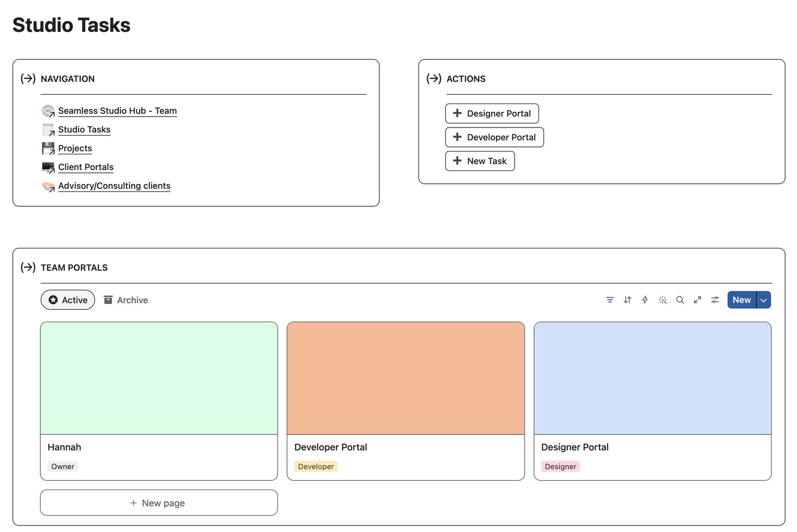Open database full page with expand arrows icon
Viewport: 797px width, 532px height.
(697, 300)
